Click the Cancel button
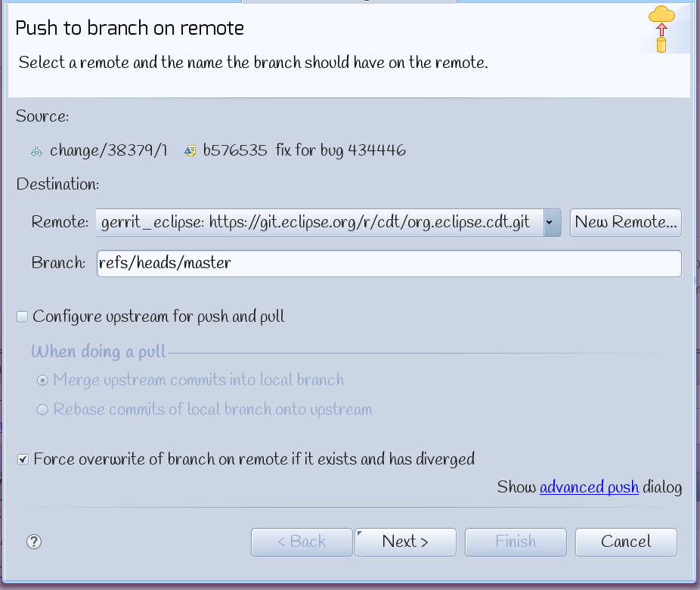This screenshot has height=590, width=700. [x=626, y=542]
